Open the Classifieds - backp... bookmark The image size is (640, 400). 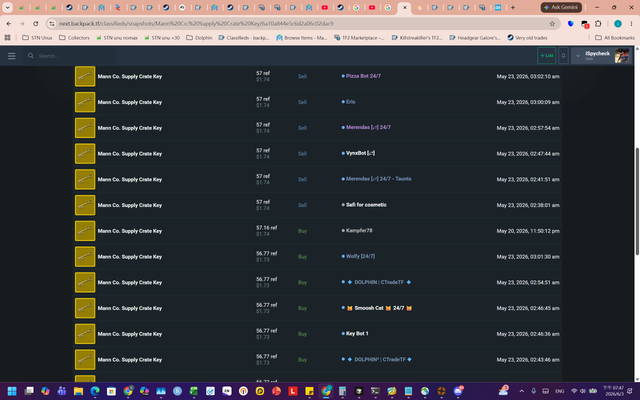tap(244, 38)
